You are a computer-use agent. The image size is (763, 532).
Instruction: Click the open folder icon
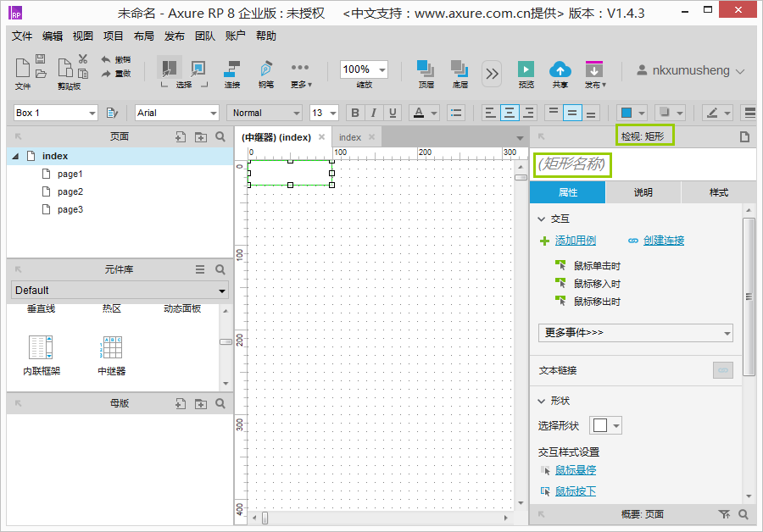pos(41,74)
